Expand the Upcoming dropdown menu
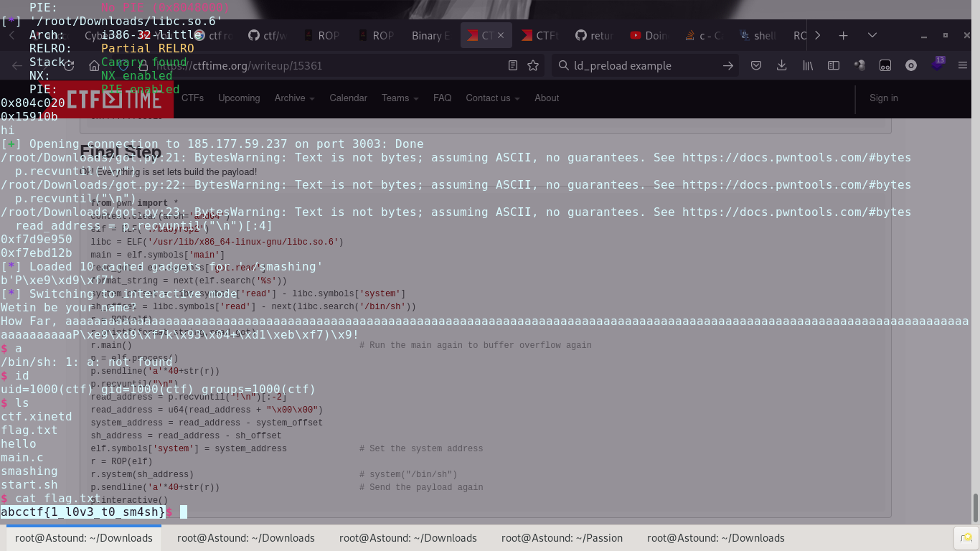Image resolution: width=980 pixels, height=551 pixels. tap(239, 98)
